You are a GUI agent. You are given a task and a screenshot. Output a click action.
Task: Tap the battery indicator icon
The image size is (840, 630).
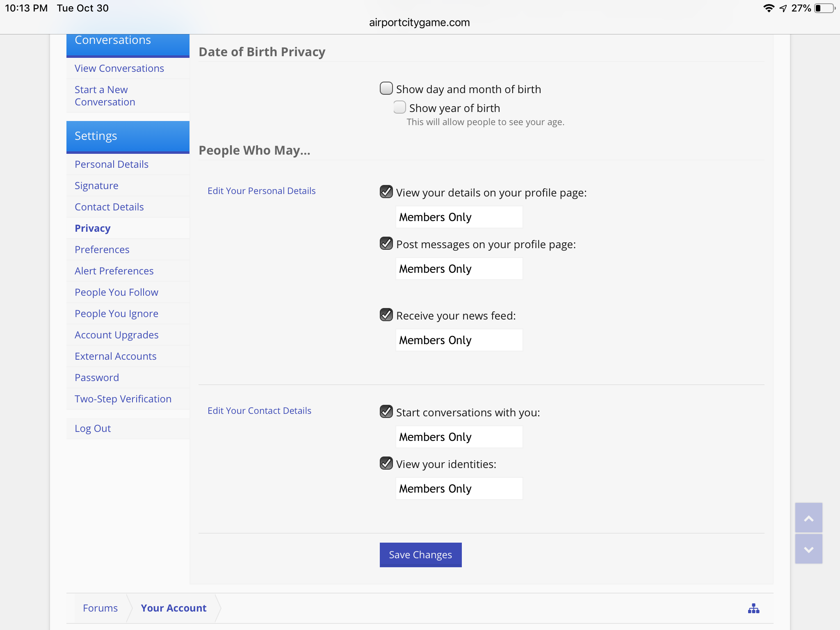(x=825, y=8)
